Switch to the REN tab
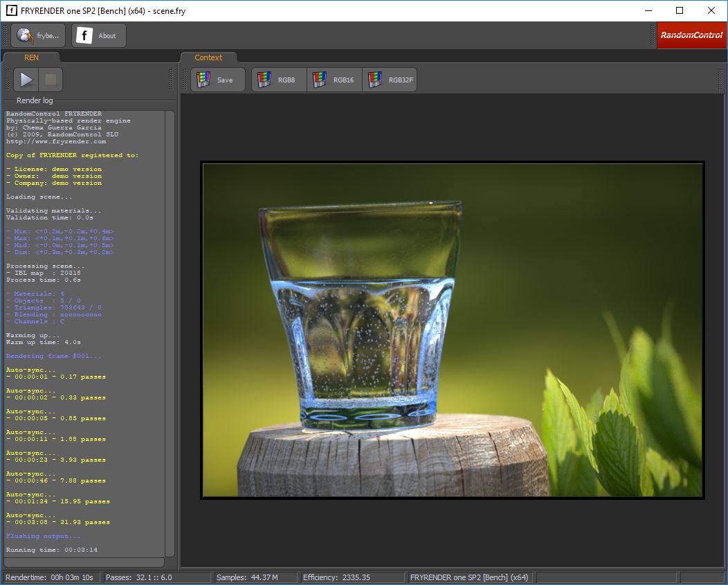This screenshot has height=585, width=728. pyautogui.click(x=31, y=57)
